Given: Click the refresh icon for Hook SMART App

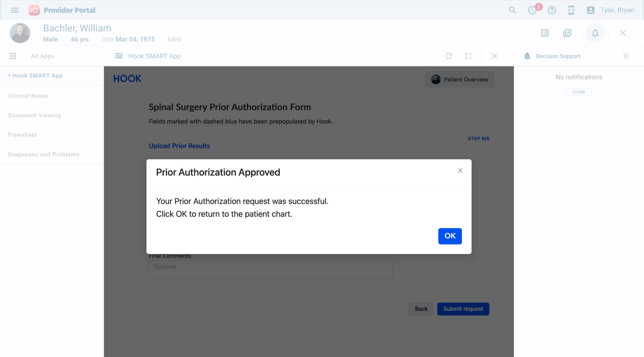Looking at the screenshot, I should click(x=449, y=56).
